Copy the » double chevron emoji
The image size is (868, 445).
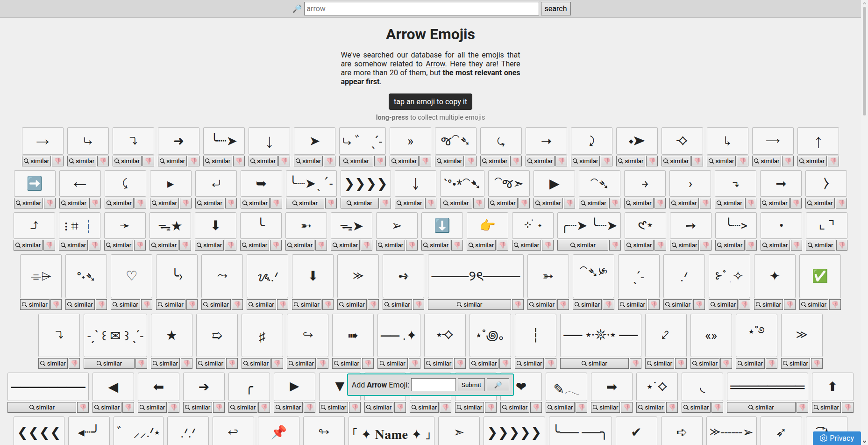pyautogui.click(x=410, y=141)
